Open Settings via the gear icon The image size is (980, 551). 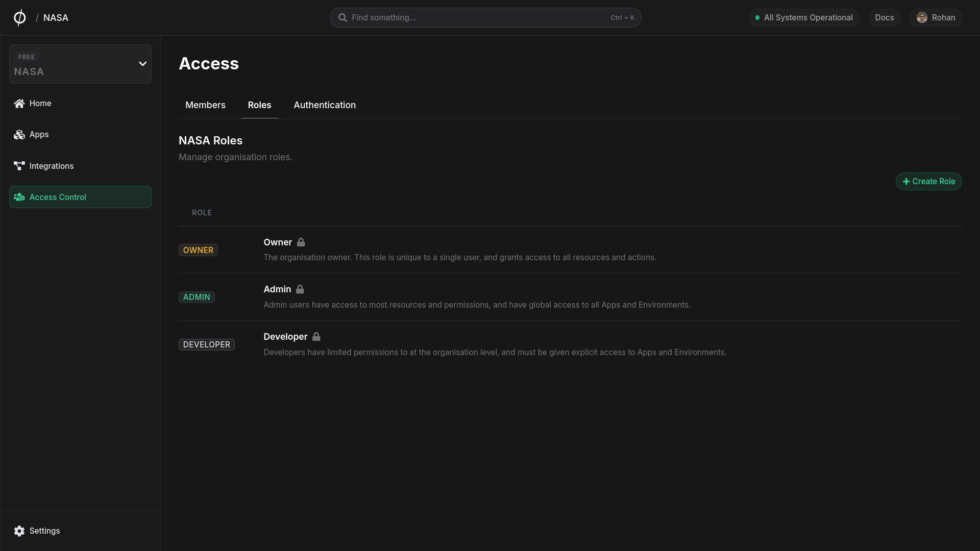click(x=19, y=531)
